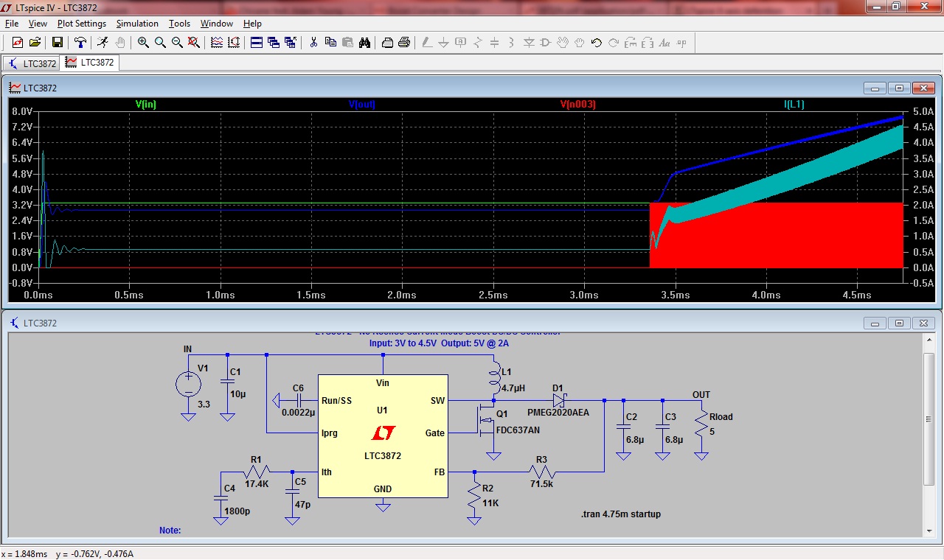
Task: Open Print Setup from the toolbar
Action: (x=387, y=43)
